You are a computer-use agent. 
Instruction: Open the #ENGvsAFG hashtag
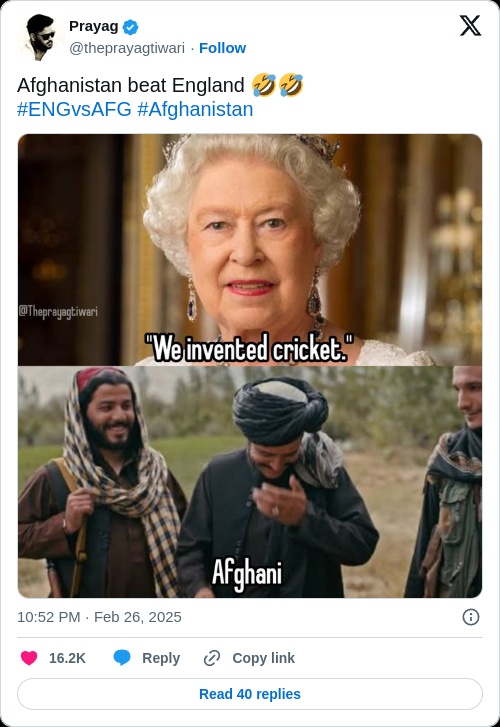[74, 109]
